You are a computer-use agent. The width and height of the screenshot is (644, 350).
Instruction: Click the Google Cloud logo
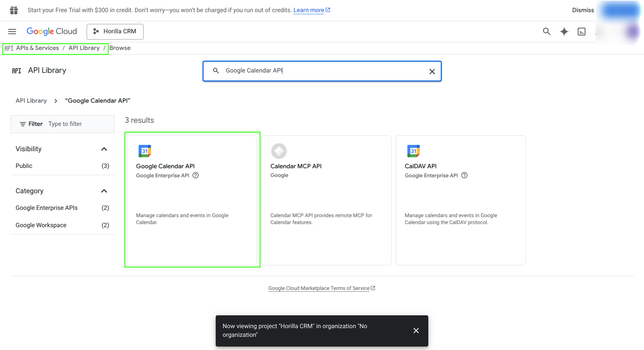point(52,31)
